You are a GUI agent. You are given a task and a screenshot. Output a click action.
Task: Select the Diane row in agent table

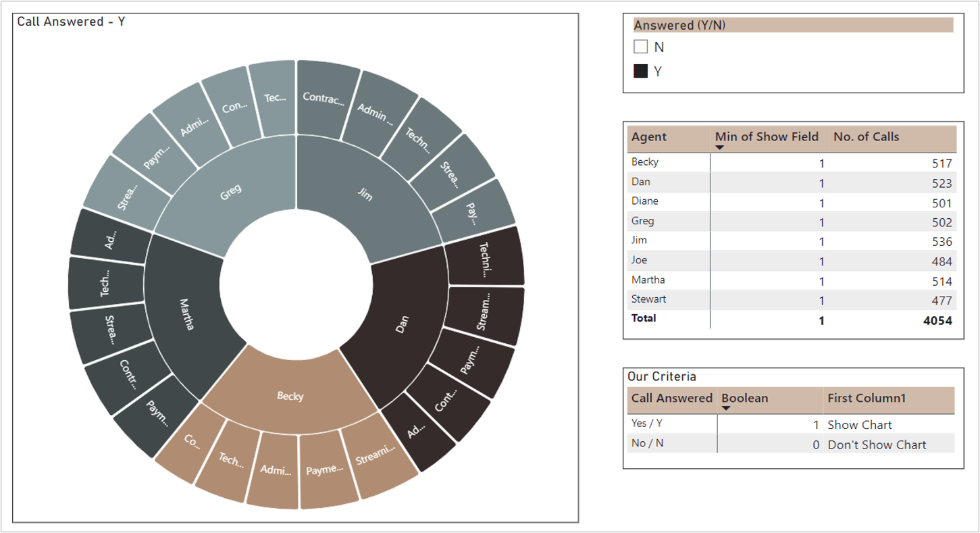(644, 201)
